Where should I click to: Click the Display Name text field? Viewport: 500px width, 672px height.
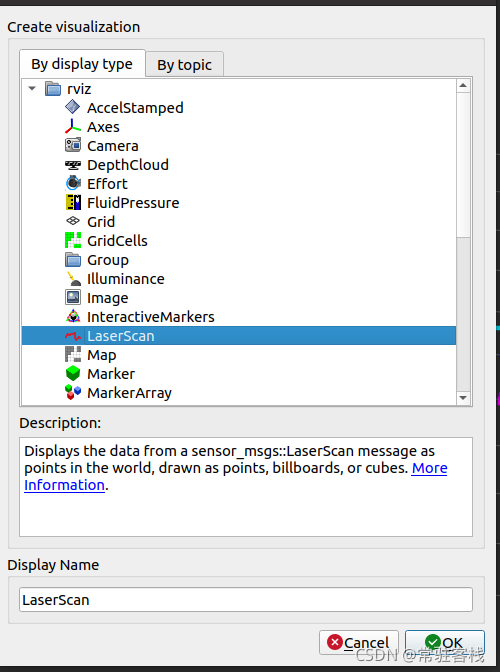click(246, 600)
